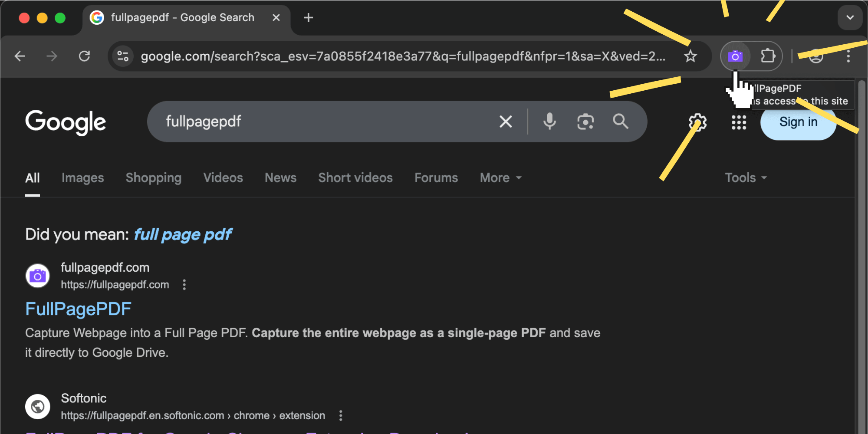Viewport: 868px width, 434px height.
Task: Click the Softonic globe favicon
Action: pyautogui.click(x=38, y=406)
